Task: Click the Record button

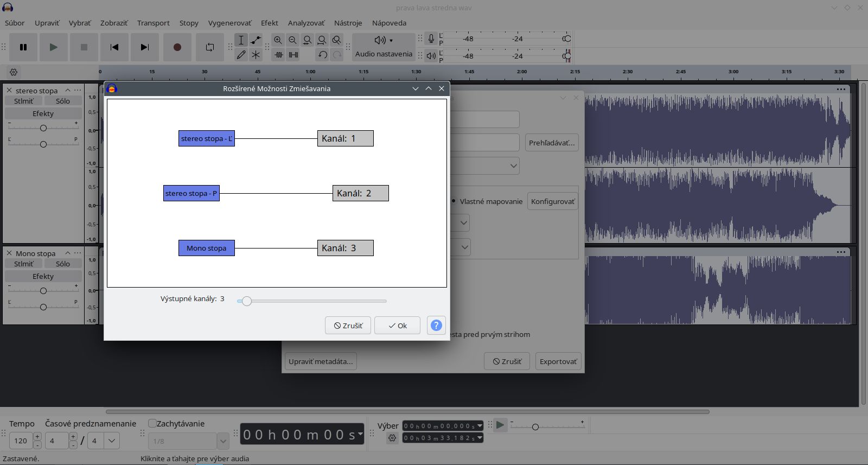Action: point(177,47)
